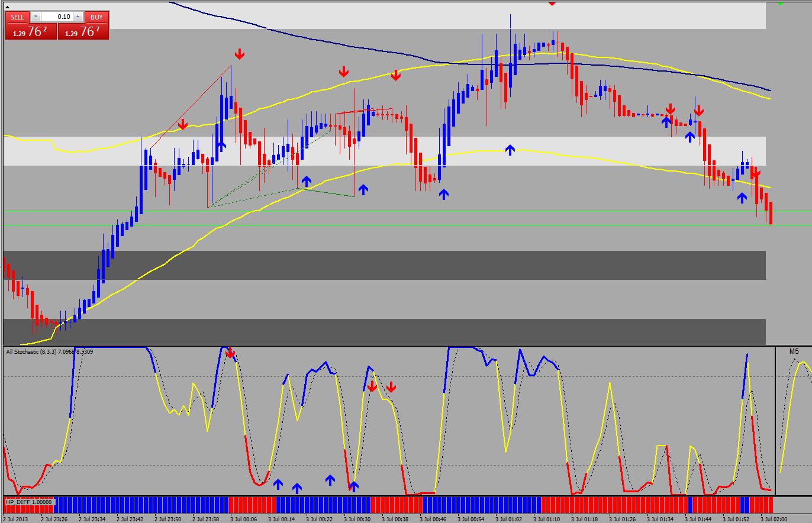Click the 3 Jul 01:44 time label
The height and width of the screenshot is (523, 812).
[698, 519]
